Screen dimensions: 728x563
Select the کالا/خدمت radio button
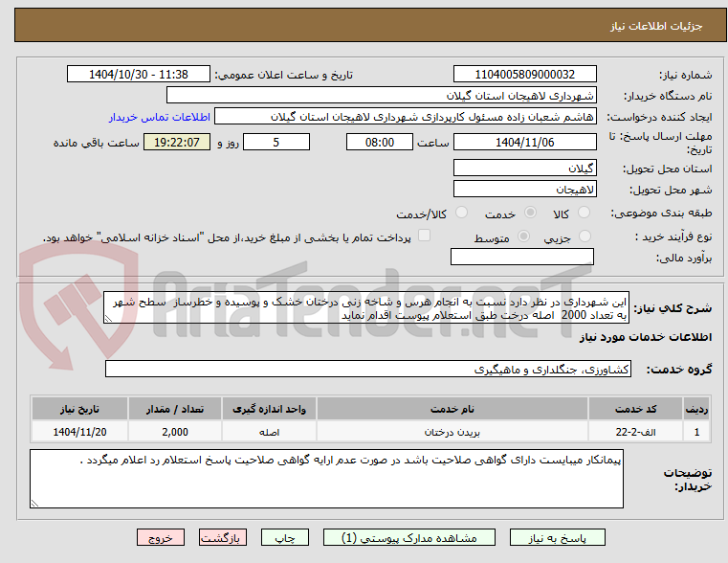coord(461,213)
